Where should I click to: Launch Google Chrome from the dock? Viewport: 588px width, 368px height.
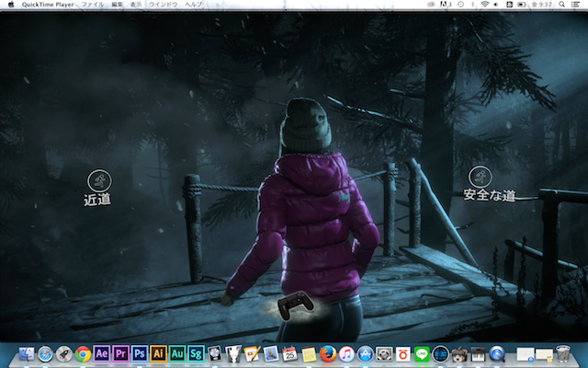point(83,353)
